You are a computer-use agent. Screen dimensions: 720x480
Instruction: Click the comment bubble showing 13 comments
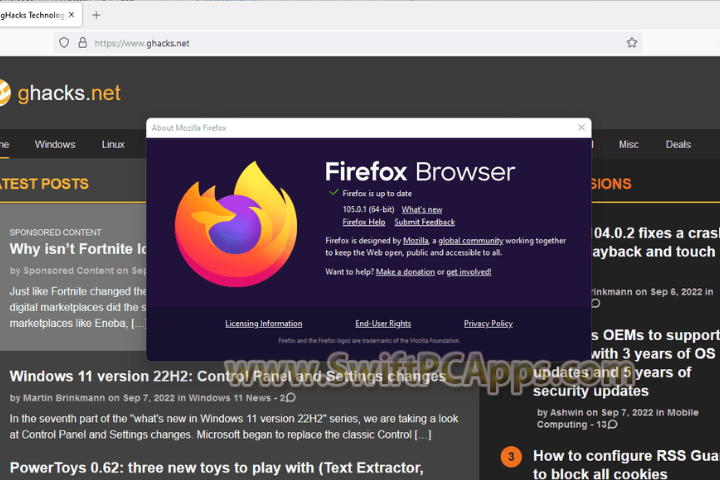click(612, 424)
